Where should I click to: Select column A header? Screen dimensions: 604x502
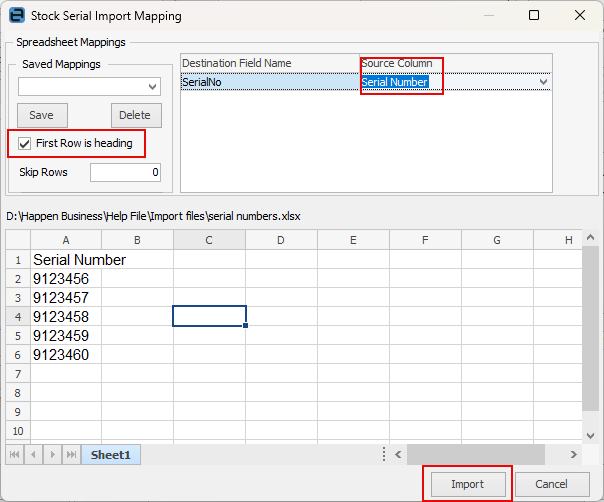66,240
